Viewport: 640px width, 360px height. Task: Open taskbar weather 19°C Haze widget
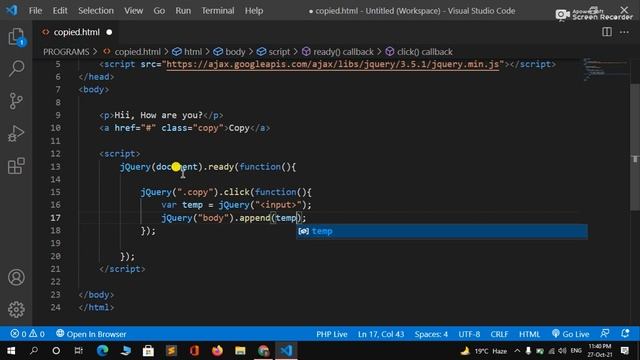(484, 351)
